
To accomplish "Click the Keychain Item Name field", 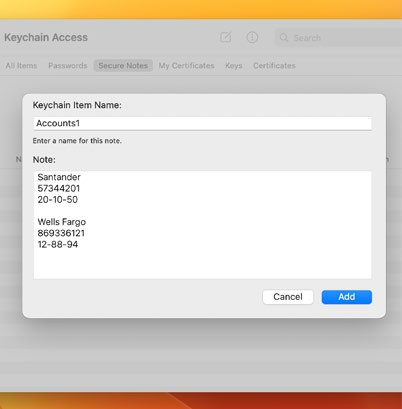I will [x=202, y=123].
